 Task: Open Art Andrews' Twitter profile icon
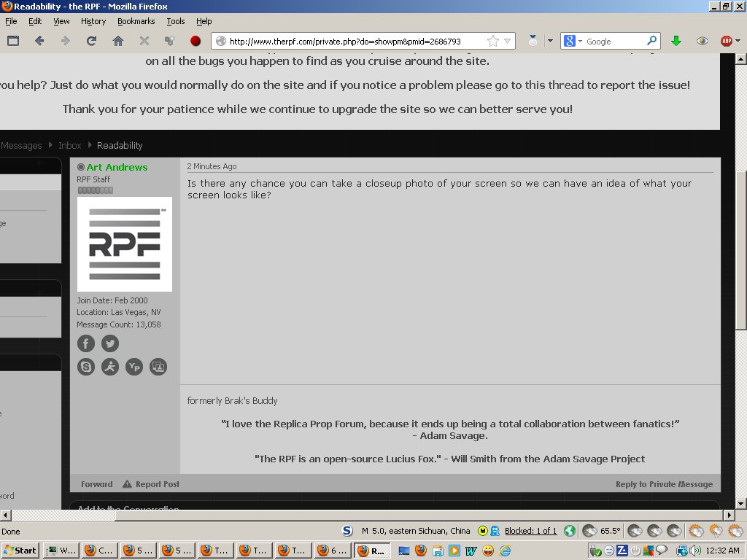point(110,343)
